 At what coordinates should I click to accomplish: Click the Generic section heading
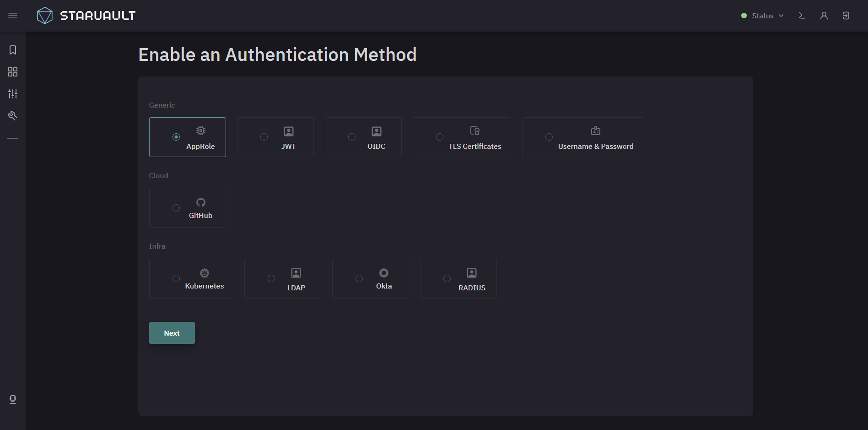(x=162, y=105)
